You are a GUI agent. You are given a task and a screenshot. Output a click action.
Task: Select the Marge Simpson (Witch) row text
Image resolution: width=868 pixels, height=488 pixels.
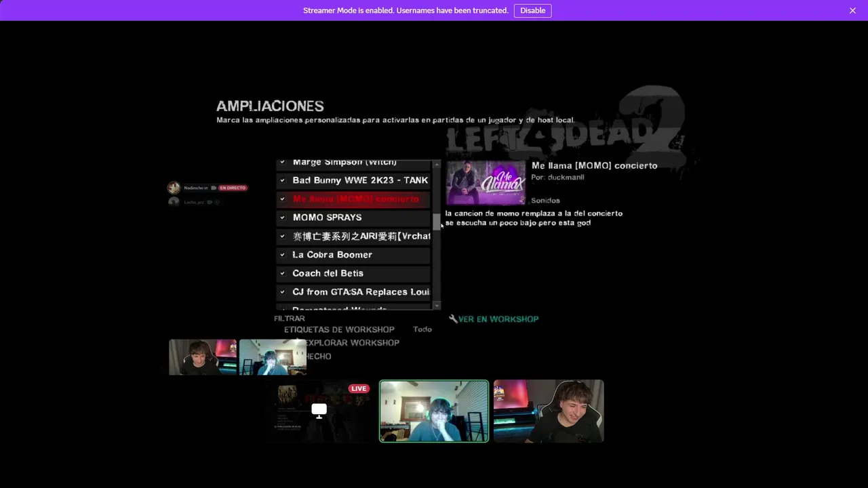tap(344, 163)
